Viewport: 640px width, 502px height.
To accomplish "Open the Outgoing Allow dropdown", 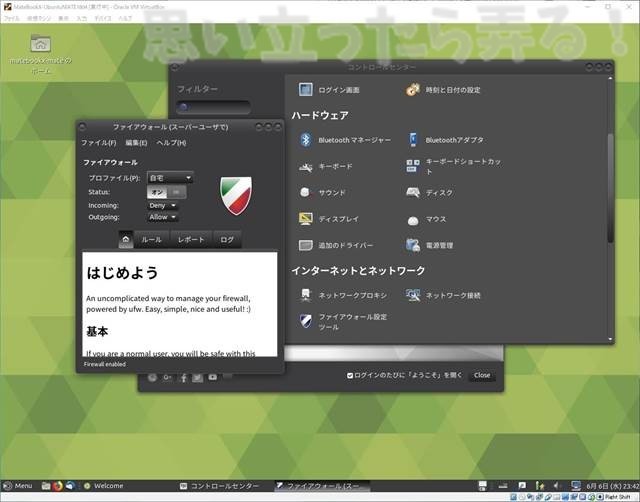I will click(162, 217).
